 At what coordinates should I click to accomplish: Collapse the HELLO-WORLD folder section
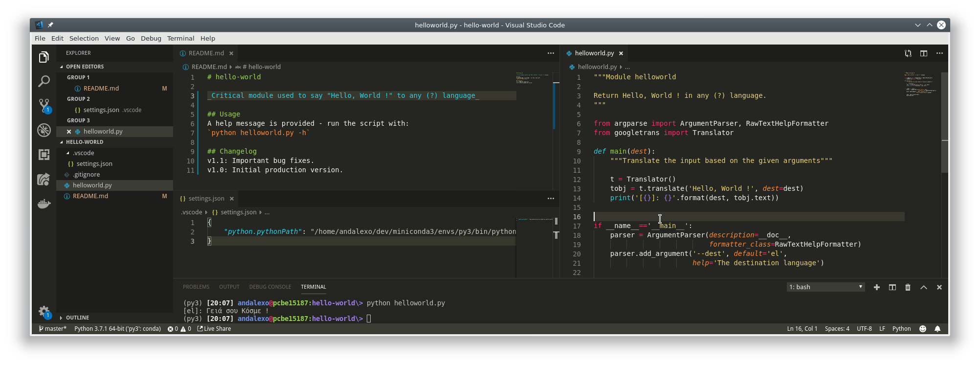point(62,142)
